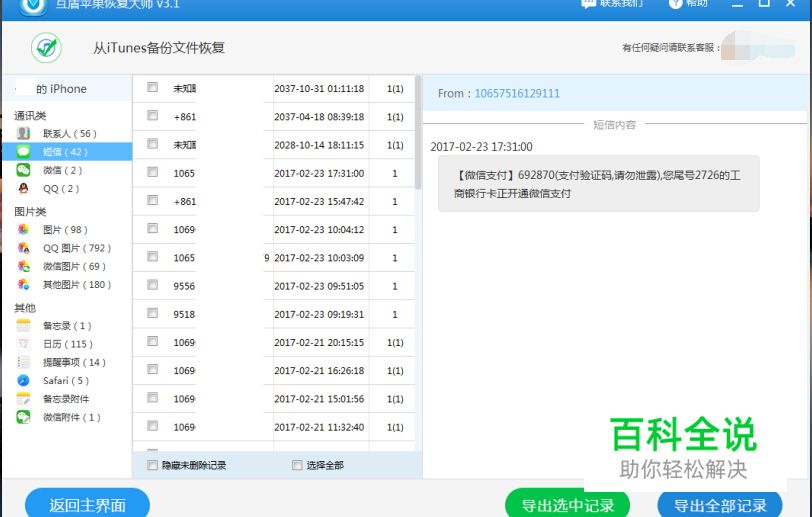The height and width of the screenshot is (517, 812).
Task: Toggle the 隐藏未删除记录 checkbox
Action: (x=152, y=465)
